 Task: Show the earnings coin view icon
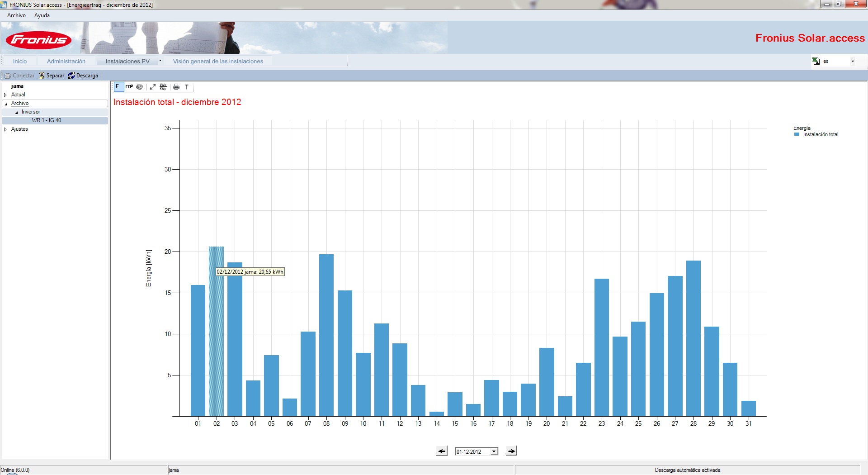[x=140, y=87]
